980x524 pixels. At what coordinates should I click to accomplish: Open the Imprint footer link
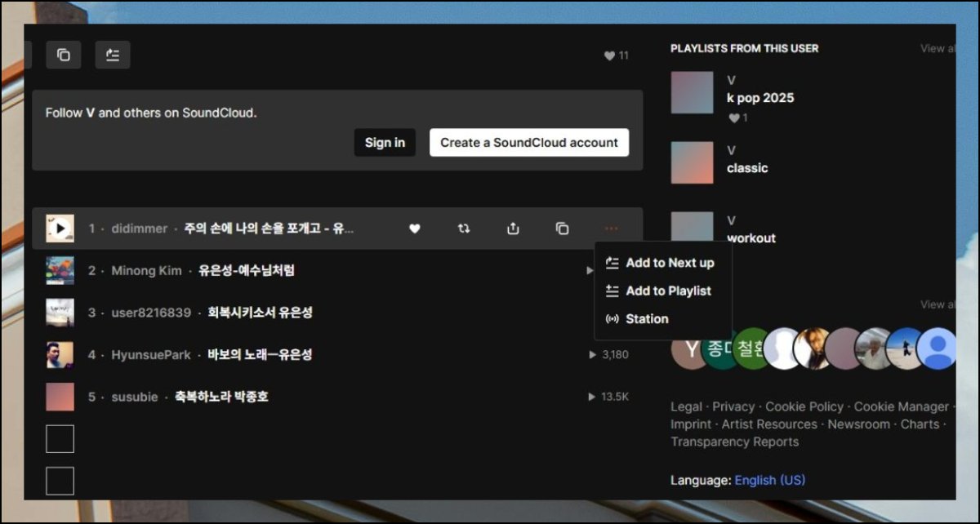pyautogui.click(x=691, y=424)
